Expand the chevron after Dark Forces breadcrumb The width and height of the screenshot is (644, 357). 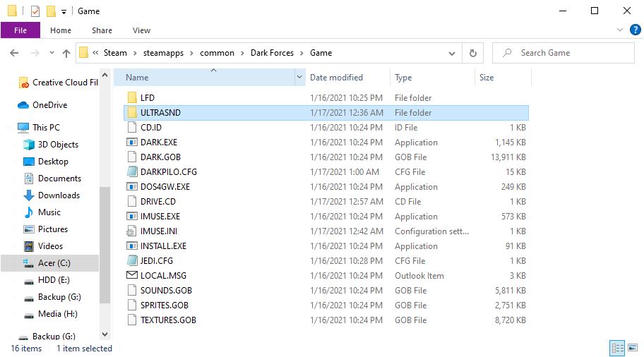pyautogui.click(x=302, y=53)
